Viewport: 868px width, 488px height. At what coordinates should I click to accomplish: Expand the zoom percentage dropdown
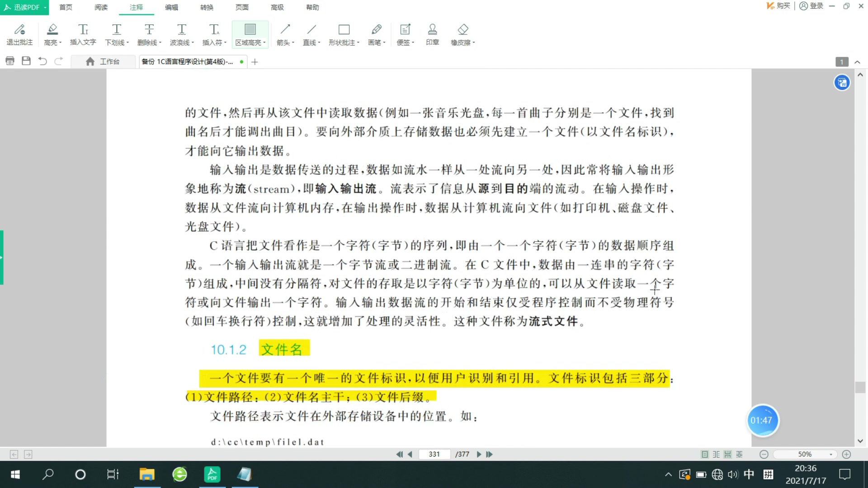point(831,454)
